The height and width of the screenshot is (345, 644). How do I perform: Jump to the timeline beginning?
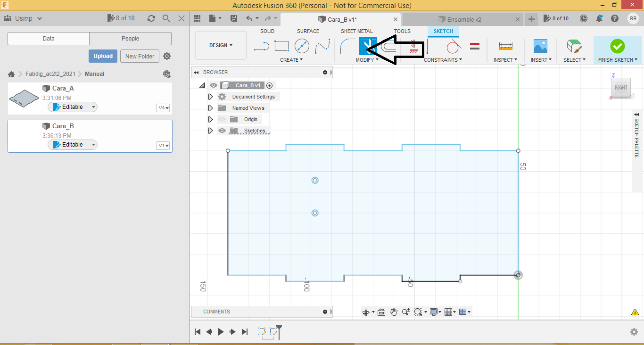pos(198,332)
